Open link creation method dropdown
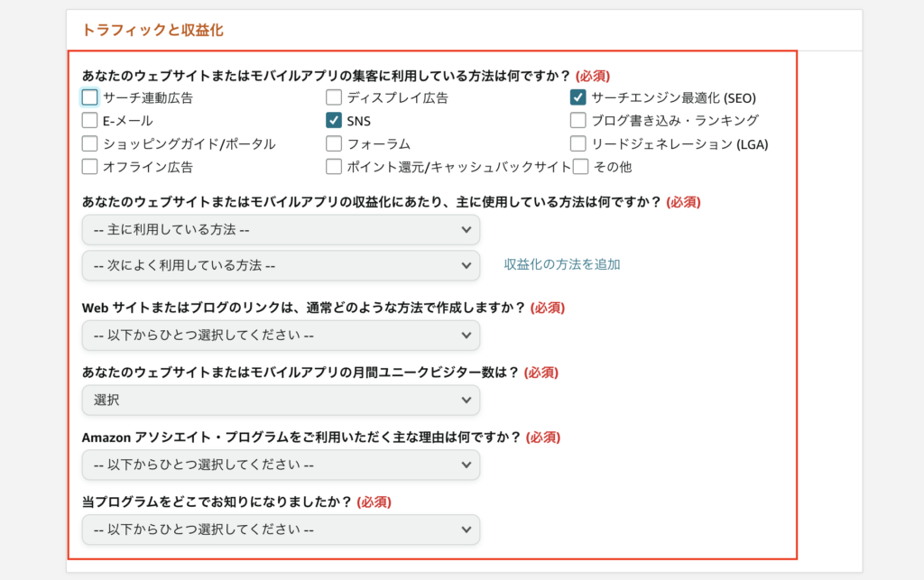 pos(282,336)
